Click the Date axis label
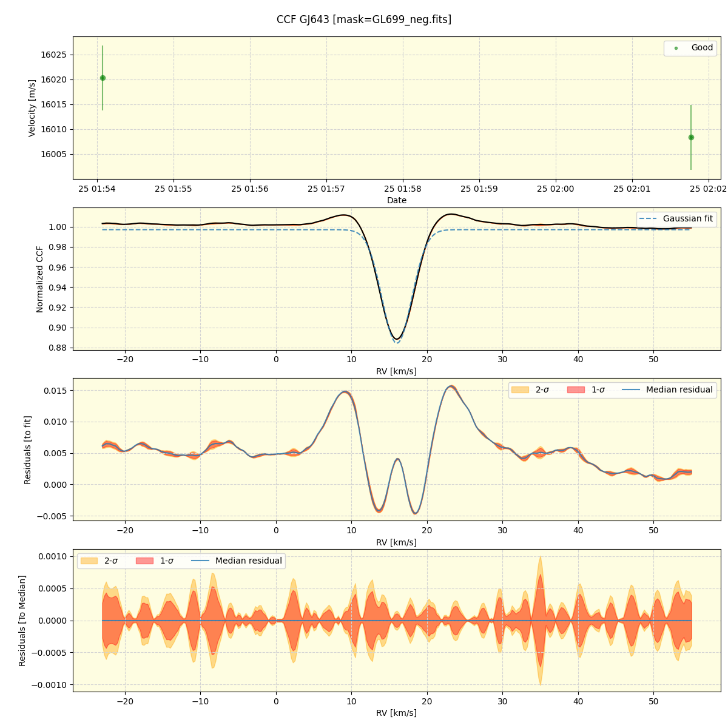This screenshot has height=728, width=728. click(x=397, y=200)
